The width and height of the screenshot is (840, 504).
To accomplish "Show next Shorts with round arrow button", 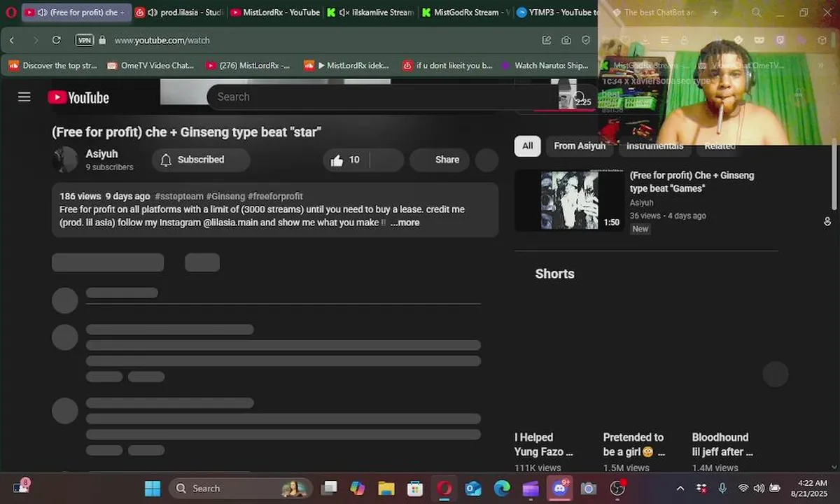I will 776,374.
